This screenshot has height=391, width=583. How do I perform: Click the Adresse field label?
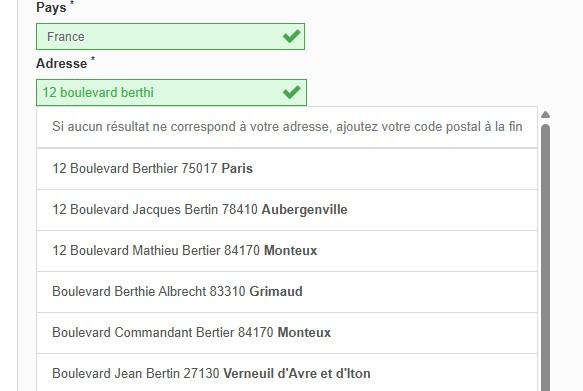[62, 64]
